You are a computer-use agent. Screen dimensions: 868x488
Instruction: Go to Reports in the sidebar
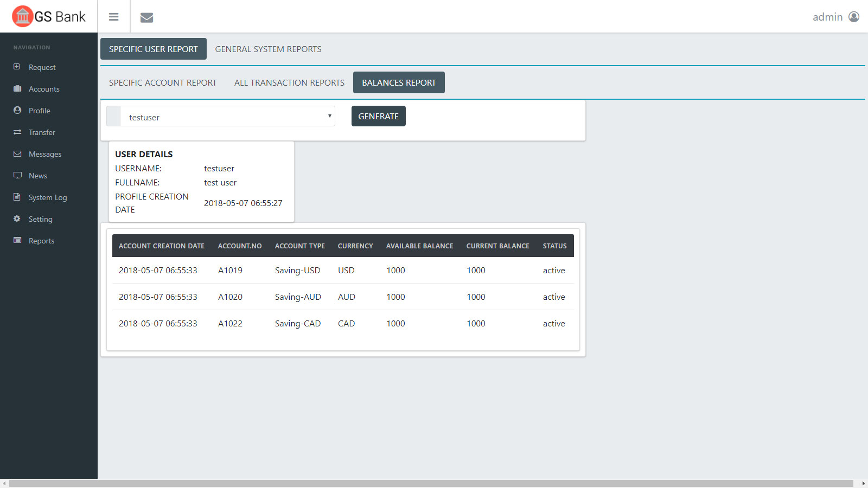[41, 241]
